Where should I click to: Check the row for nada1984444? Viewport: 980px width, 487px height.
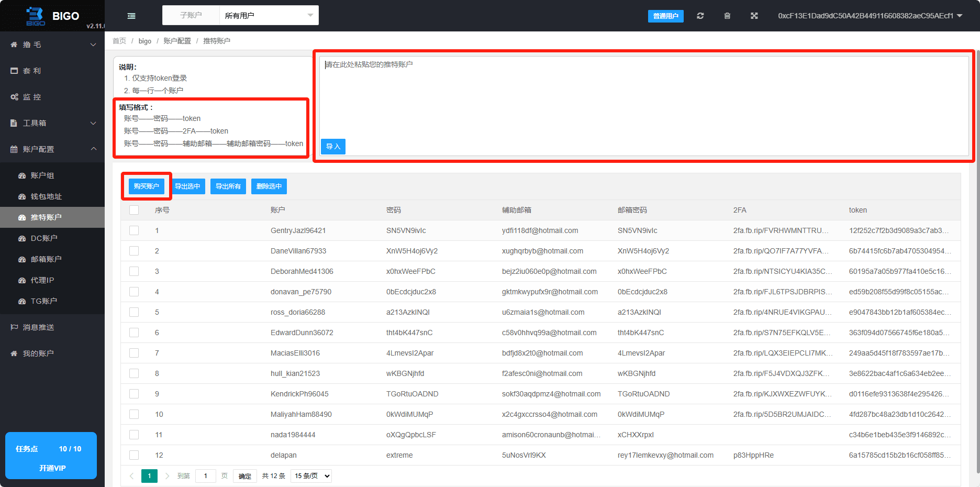[x=134, y=435]
